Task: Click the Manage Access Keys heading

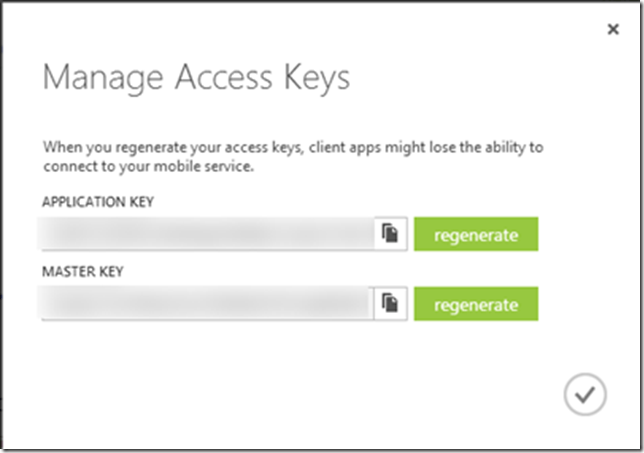Action: (195, 79)
